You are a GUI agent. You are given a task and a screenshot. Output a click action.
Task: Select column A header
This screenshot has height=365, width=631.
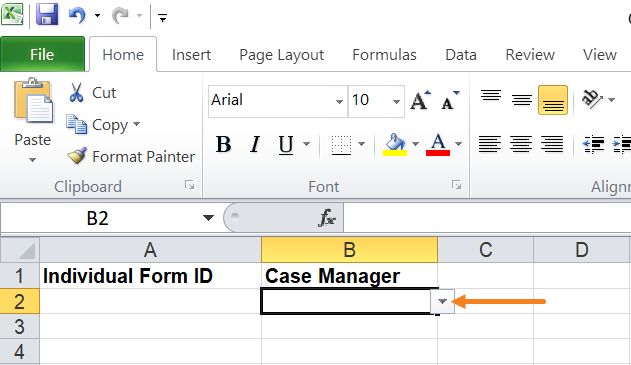(150, 250)
